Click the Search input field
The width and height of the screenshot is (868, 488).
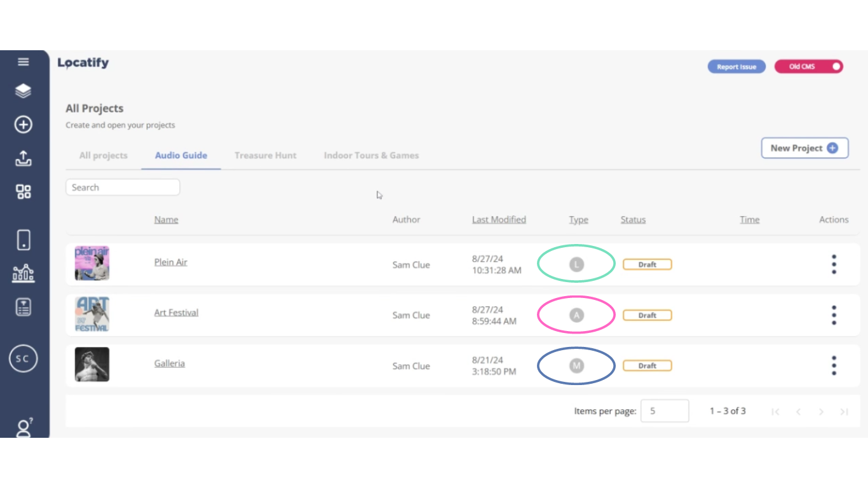point(123,187)
